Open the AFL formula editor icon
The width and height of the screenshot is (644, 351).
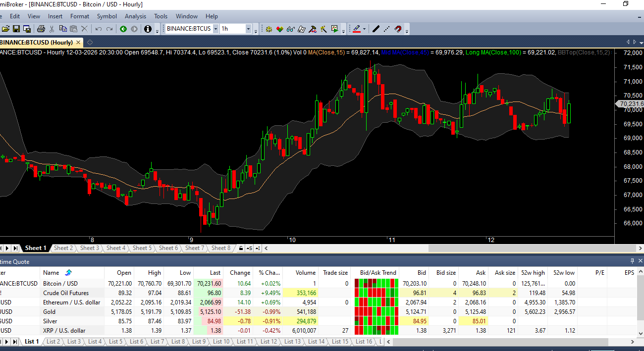[x=301, y=29]
